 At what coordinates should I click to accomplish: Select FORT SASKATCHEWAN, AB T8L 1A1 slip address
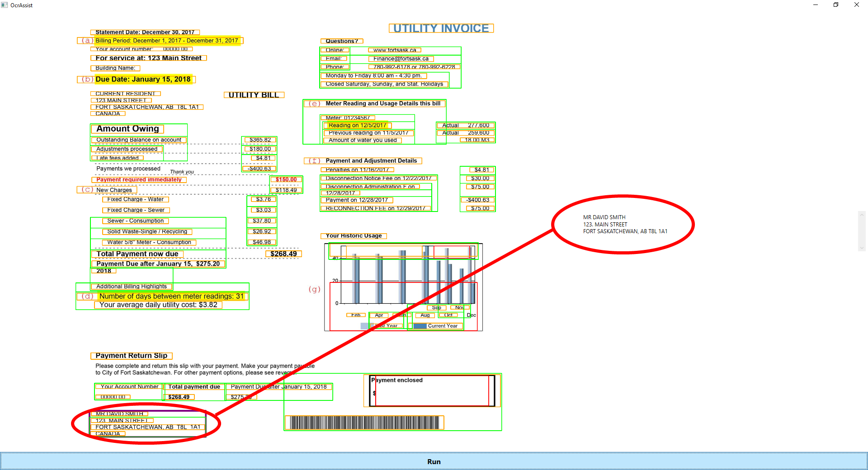[x=148, y=427]
